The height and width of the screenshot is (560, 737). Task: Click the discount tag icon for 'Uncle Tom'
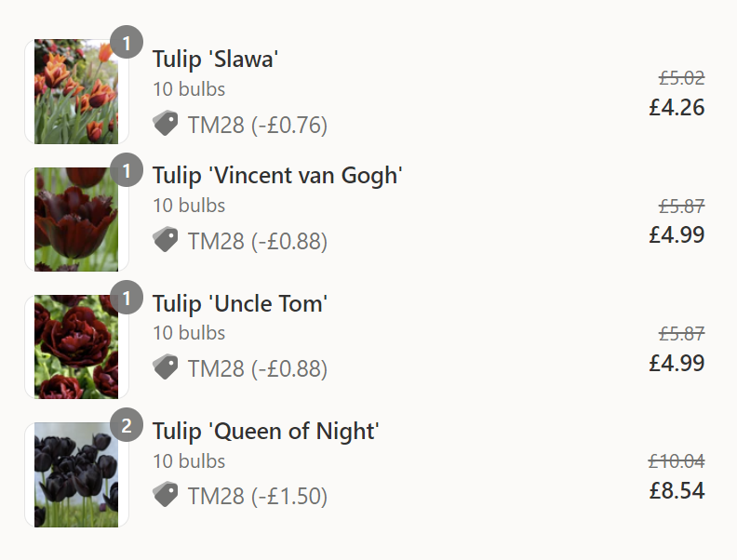coord(166,367)
